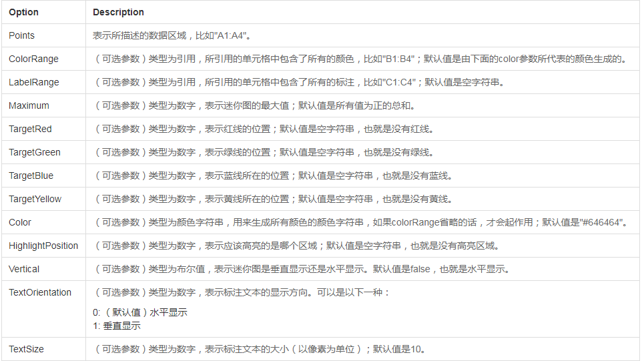Click the TargetRed description about 红线
Viewport: 644px width, 361px height.
point(264,129)
